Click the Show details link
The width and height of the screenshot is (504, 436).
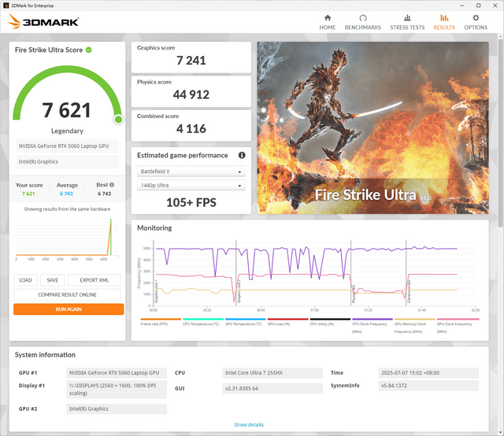[x=249, y=424]
